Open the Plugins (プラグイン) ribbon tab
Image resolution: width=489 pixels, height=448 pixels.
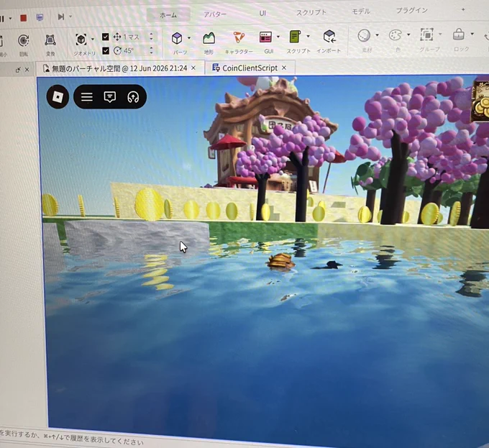point(411,10)
